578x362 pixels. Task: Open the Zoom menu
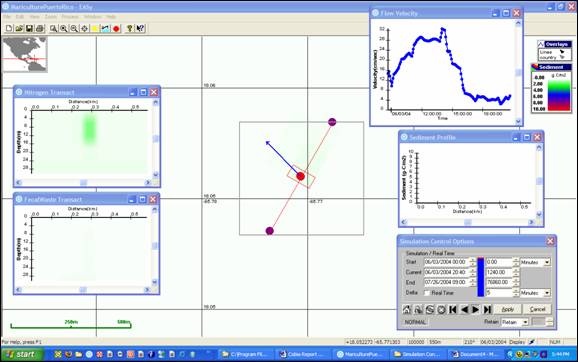tap(51, 17)
